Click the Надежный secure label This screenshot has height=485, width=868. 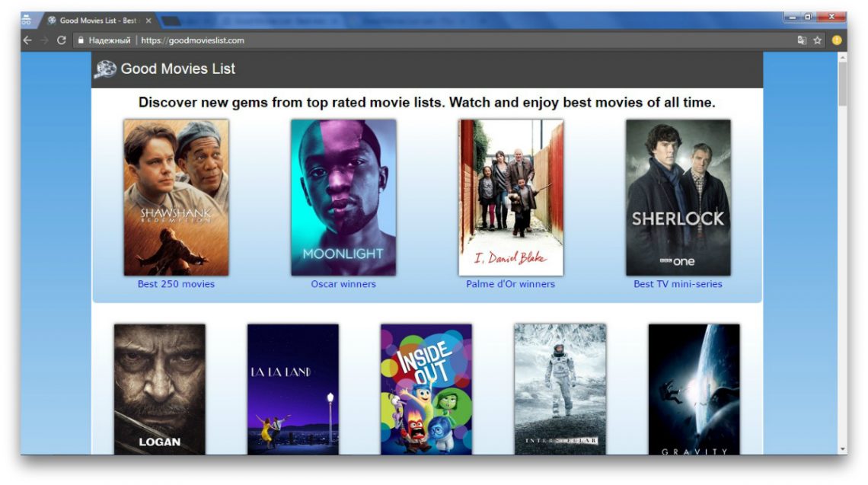109,40
